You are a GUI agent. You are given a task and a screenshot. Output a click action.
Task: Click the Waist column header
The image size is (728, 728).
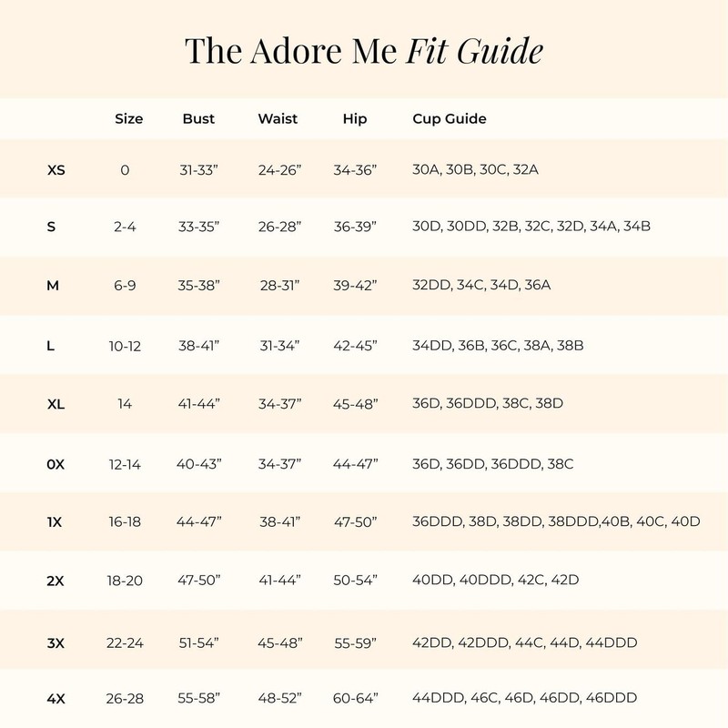pyautogui.click(x=278, y=119)
